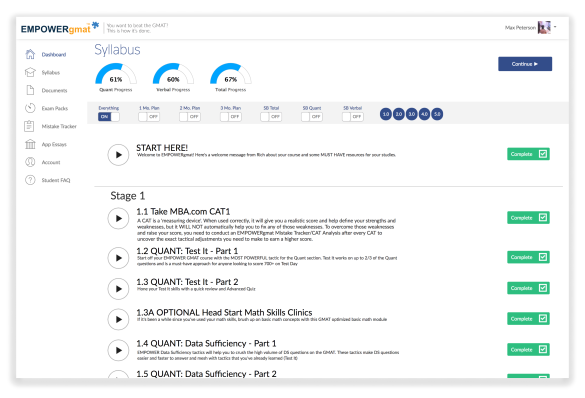The height and width of the screenshot is (398, 585).
Task: Toggle the 1 Mo. Plan switch
Action: click(x=149, y=117)
